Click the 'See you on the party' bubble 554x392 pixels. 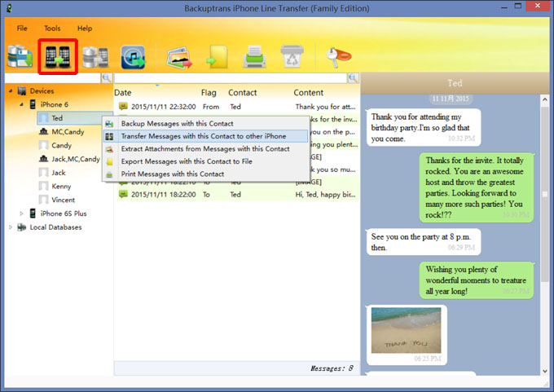[x=424, y=242]
